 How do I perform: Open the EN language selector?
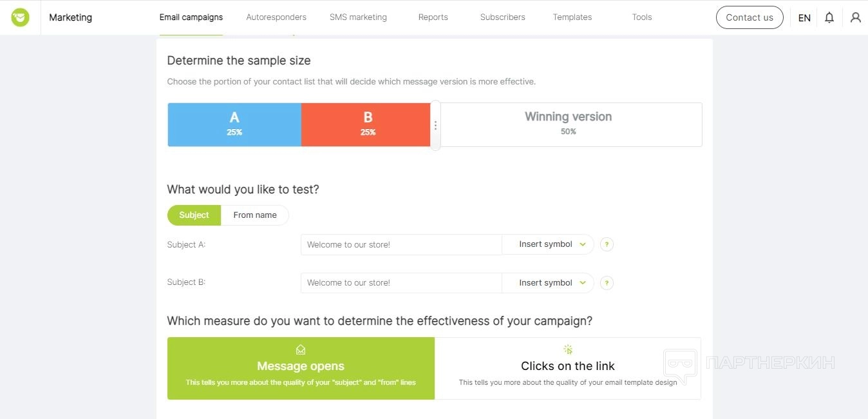click(804, 18)
